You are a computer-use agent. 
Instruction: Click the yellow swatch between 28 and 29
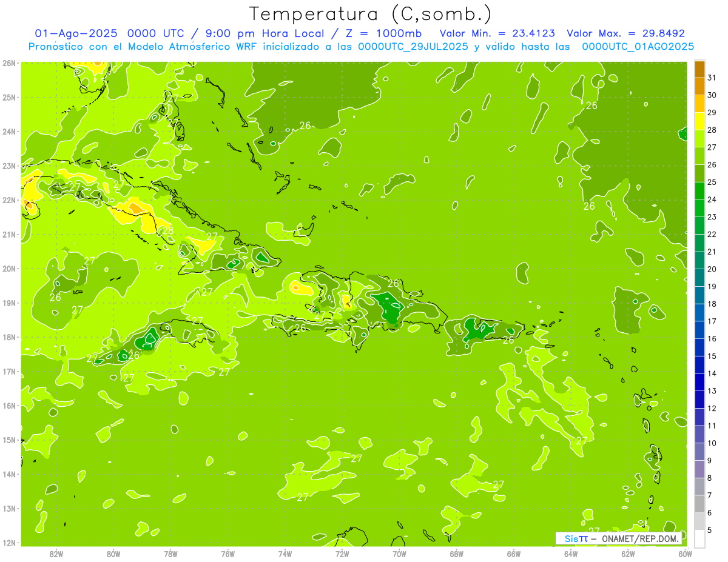(699, 121)
